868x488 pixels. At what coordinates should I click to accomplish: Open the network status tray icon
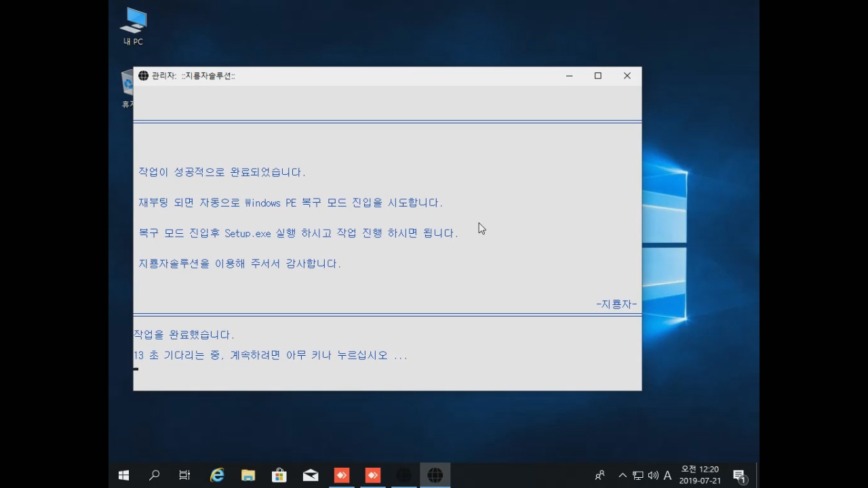point(638,476)
